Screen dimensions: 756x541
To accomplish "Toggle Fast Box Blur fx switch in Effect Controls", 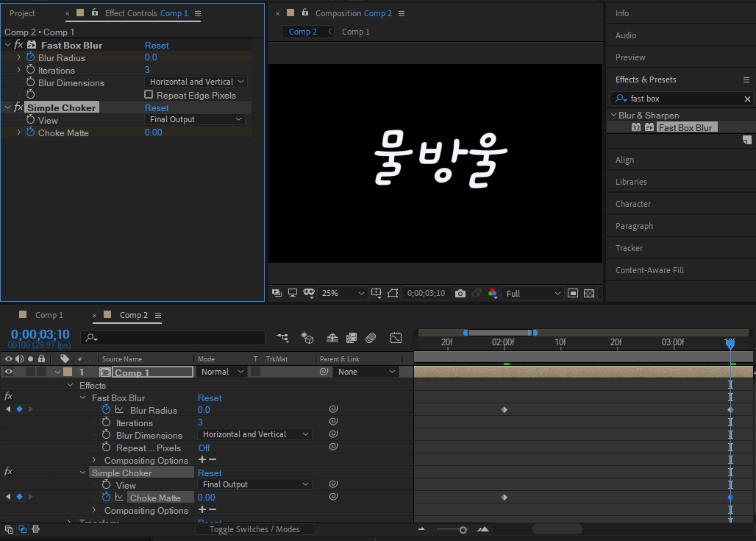I will coord(18,45).
